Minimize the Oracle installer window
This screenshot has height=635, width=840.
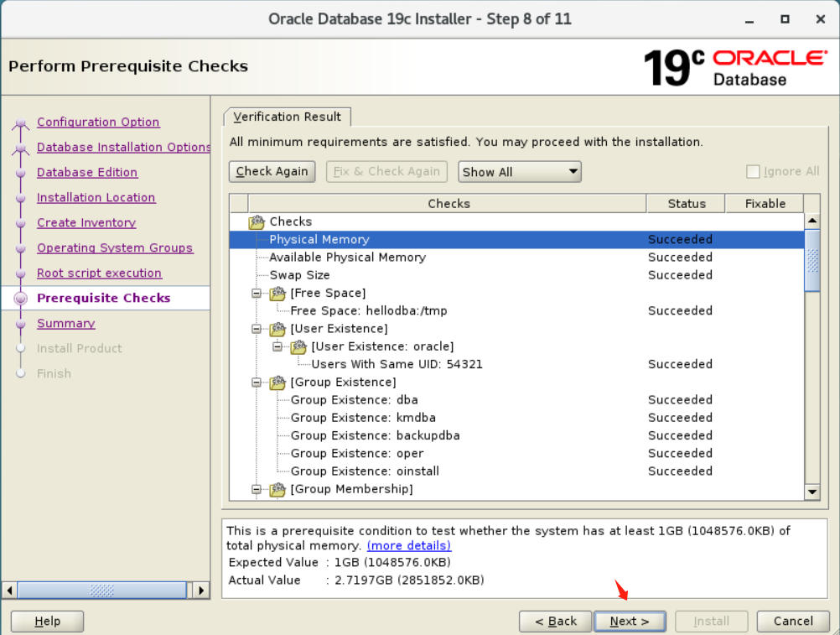749,20
